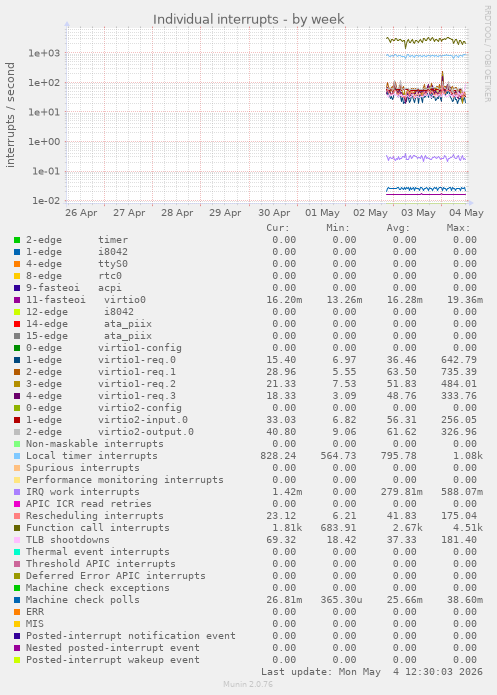Click the Avg column header
Screen dimensions: 497x695
coord(398,228)
